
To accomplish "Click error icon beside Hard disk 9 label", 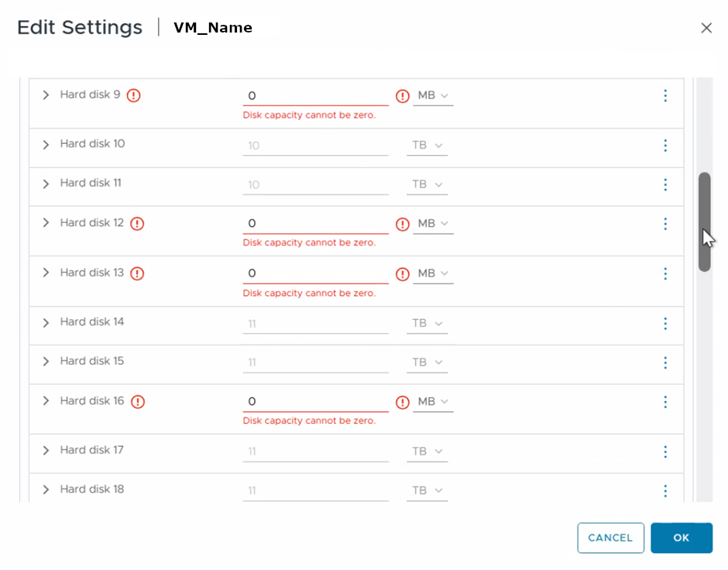I will point(134,96).
